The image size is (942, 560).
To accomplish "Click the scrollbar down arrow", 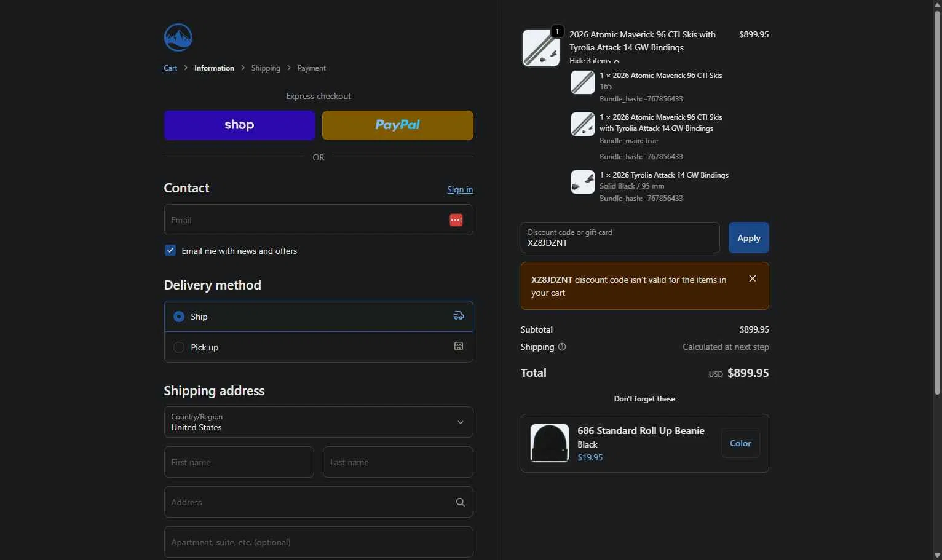I will click(937, 556).
